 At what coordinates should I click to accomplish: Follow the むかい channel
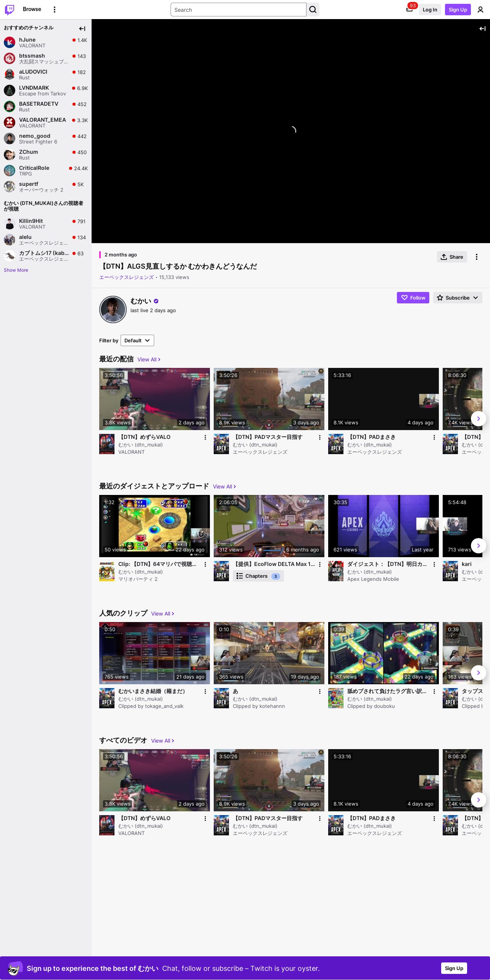[x=413, y=298]
